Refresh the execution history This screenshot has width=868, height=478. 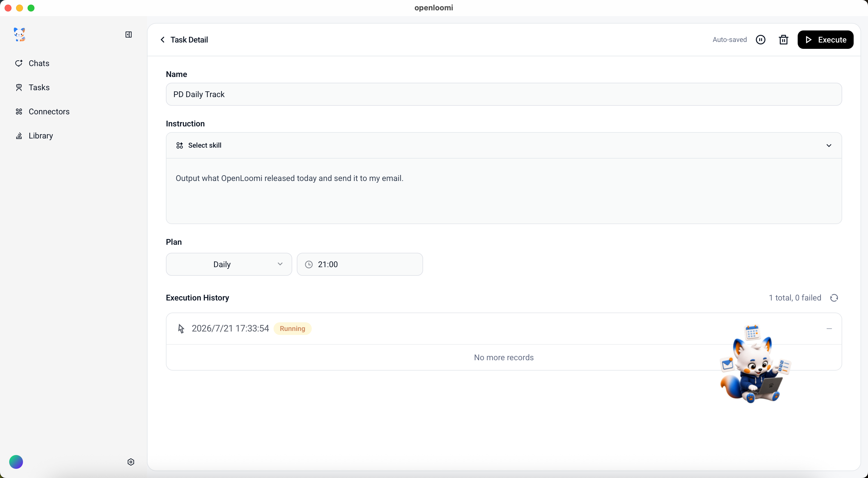(834, 298)
